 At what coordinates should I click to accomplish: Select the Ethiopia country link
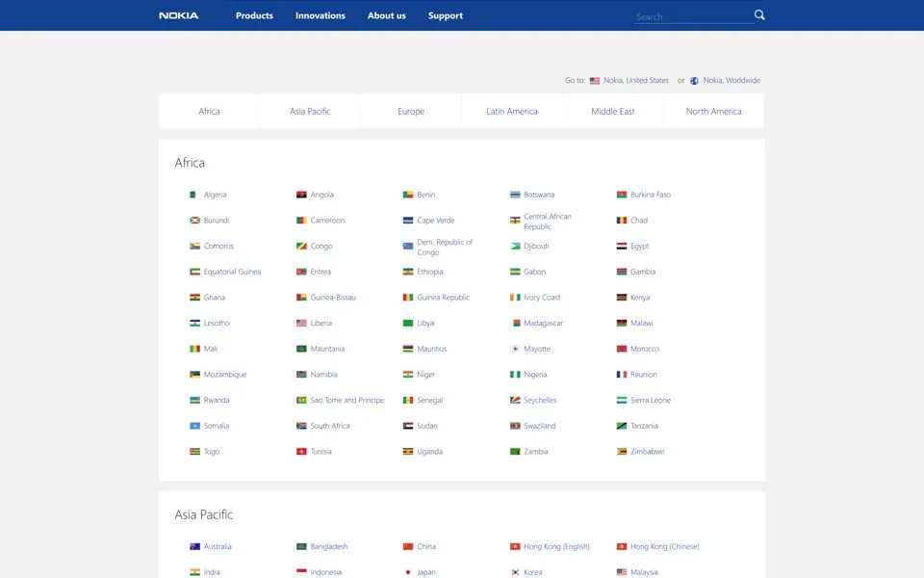(x=429, y=272)
